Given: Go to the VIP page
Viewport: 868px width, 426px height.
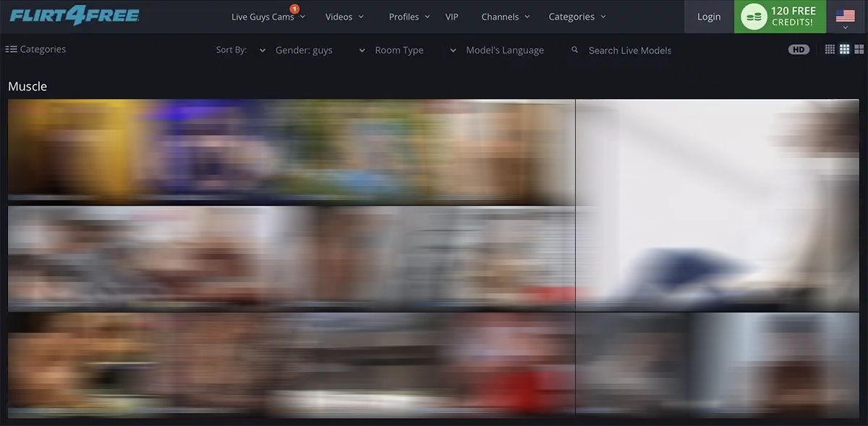Looking at the screenshot, I should tap(452, 17).
